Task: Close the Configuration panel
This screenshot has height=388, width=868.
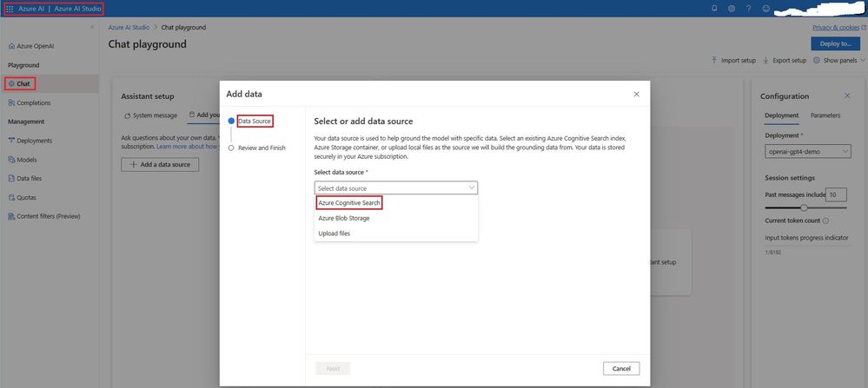Action: pyautogui.click(x=847, y=95)
